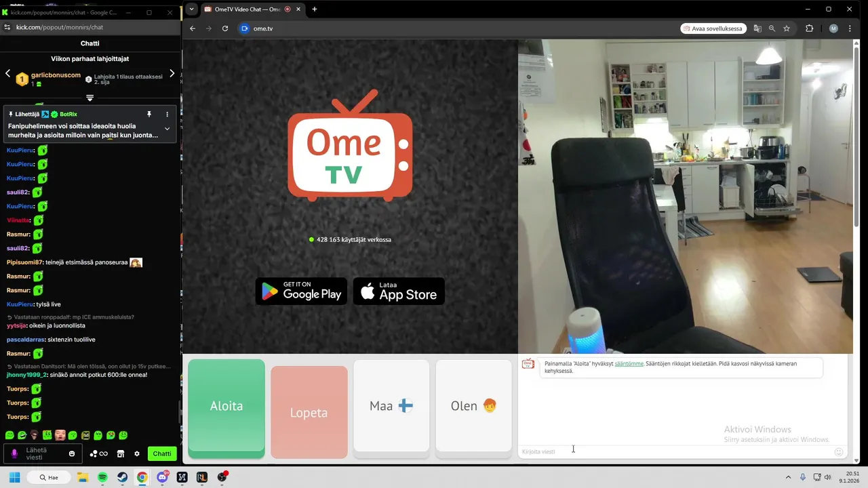Open Spotify from the taskbar

(102, 477)
